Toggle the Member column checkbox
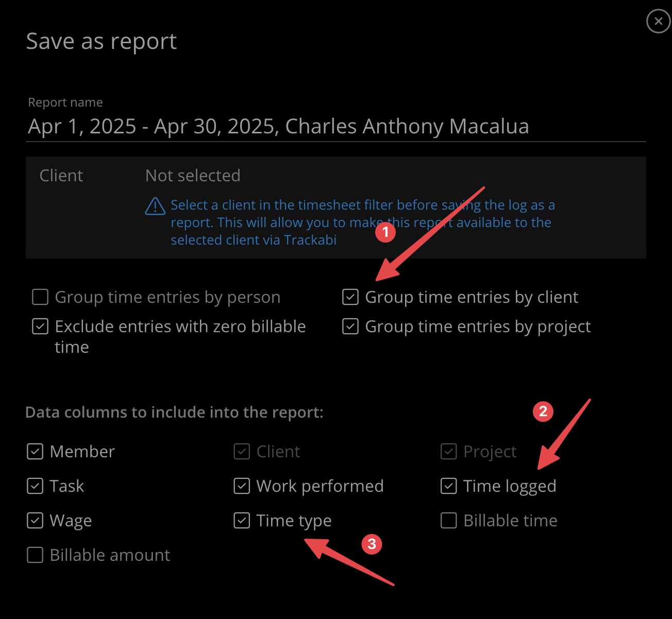The image size is (672, 619). click(35, 452)
